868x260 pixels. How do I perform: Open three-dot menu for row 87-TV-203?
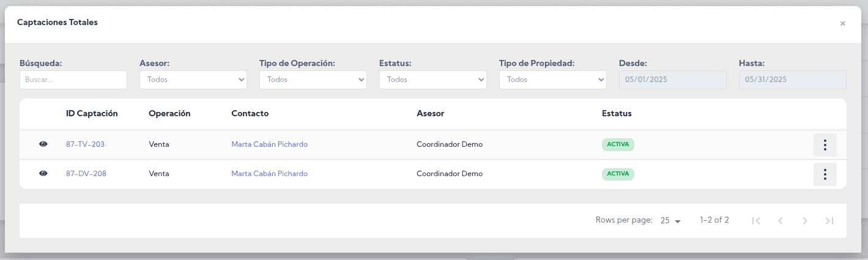point(825,145)
